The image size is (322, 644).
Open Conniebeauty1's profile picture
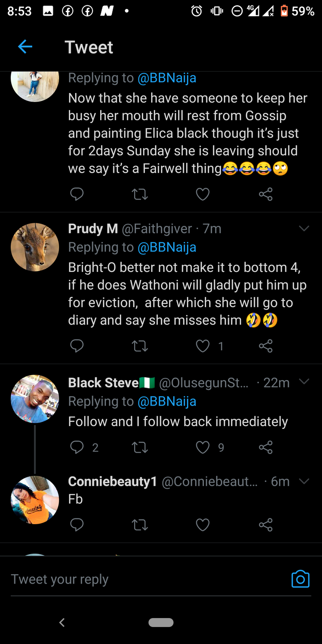point(34,500)
